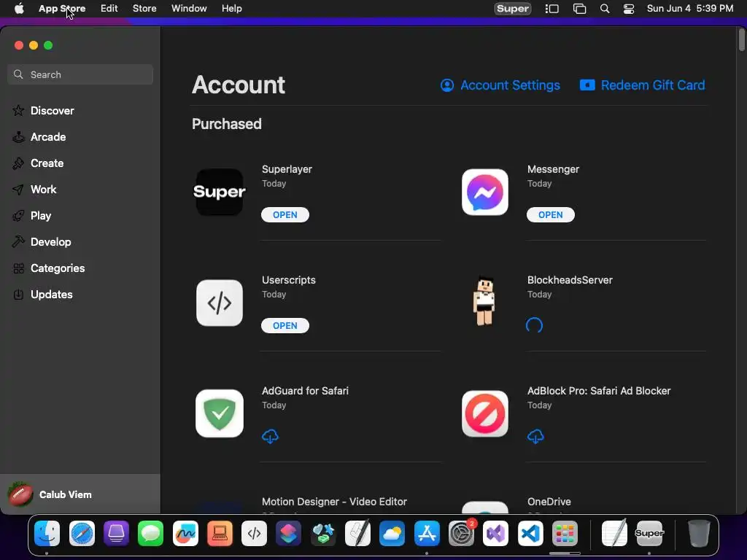This screenshot has height=560, width=747.
Task: Open the Apple menu
Action: coord(19,9)
